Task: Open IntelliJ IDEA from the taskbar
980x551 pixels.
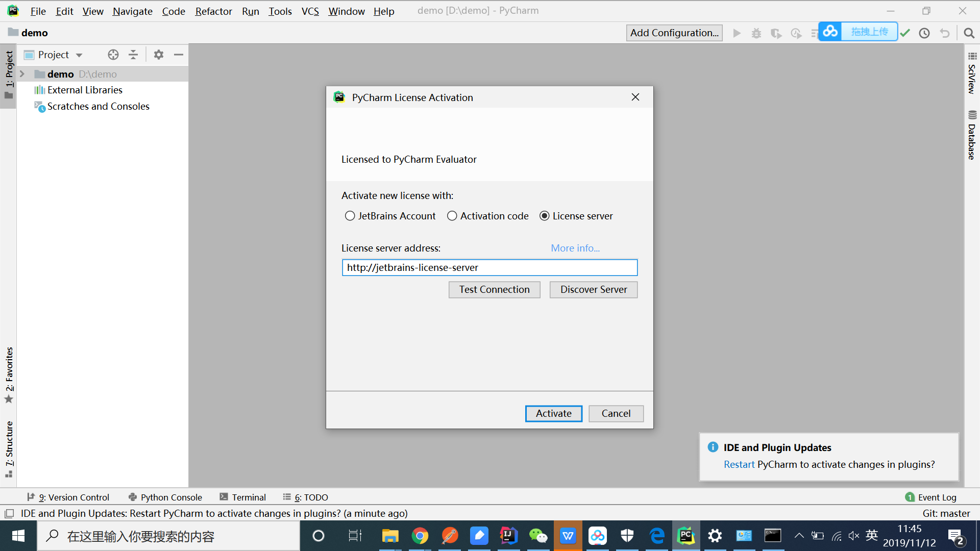Action: click(x=508, y=536)
